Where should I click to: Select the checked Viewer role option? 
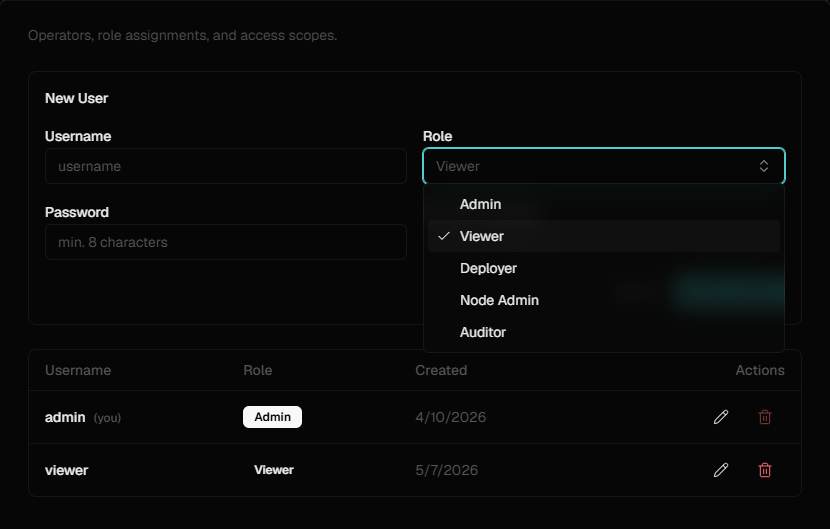604,236
